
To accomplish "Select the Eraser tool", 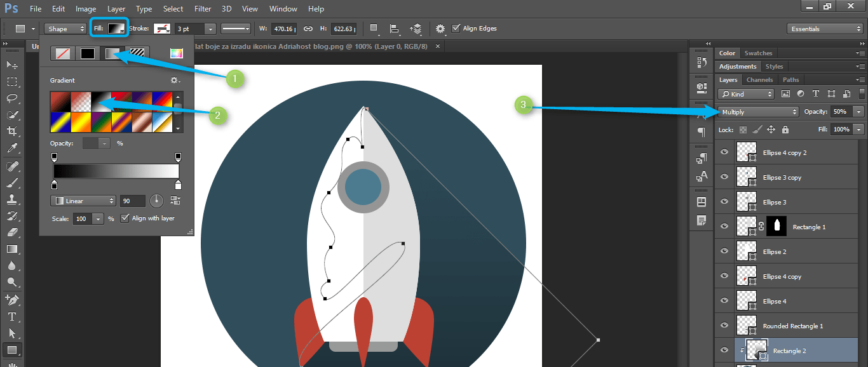I will point(11,232).
